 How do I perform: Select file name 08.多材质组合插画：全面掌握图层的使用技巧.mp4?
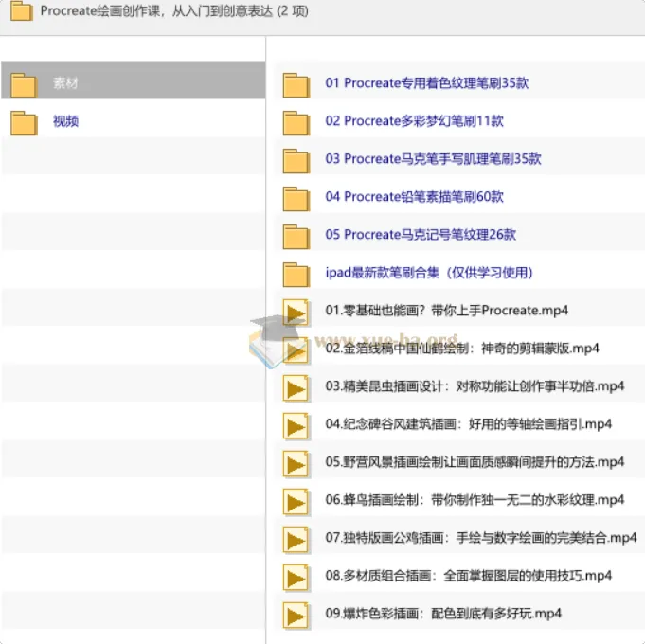(469, 575)
